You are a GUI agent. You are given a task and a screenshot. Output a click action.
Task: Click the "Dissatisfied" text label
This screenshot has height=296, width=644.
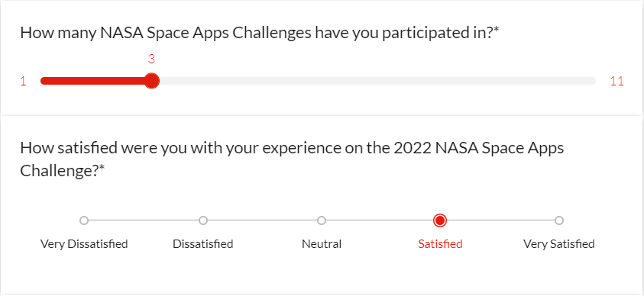[203, 244]
